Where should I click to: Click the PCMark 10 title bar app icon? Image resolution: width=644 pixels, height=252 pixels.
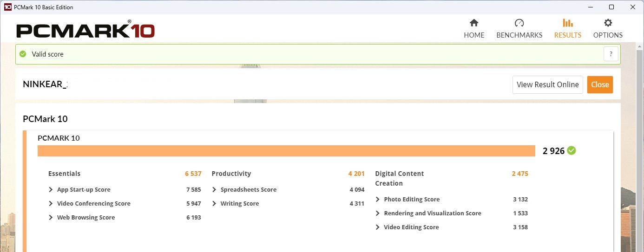click(7, 7)
